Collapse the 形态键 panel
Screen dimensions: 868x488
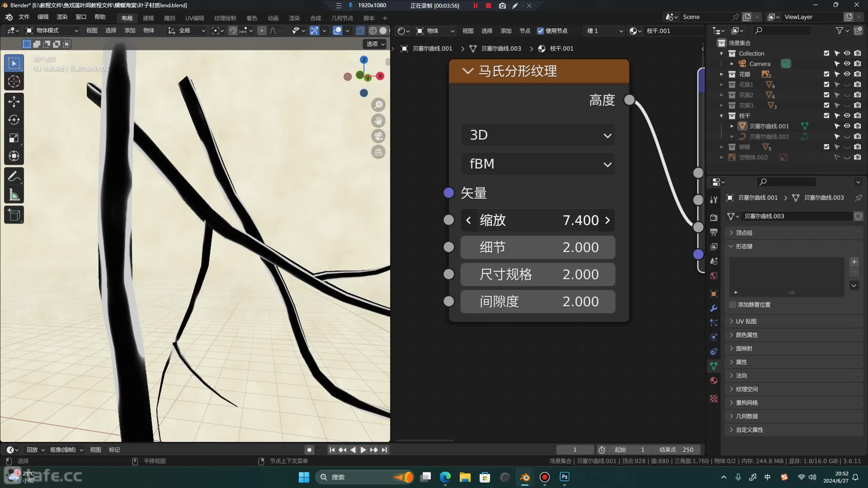point(793,246)
